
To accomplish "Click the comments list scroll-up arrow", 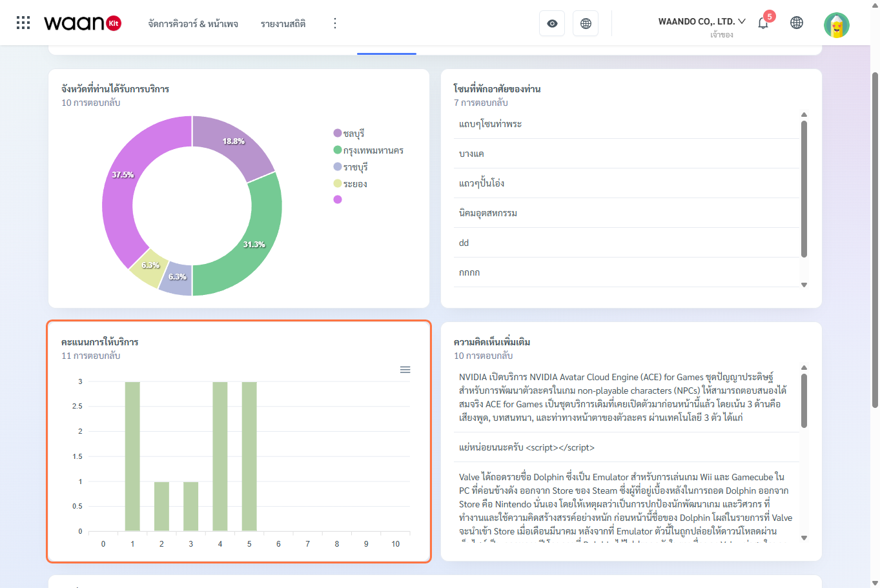I will (804, 368).
